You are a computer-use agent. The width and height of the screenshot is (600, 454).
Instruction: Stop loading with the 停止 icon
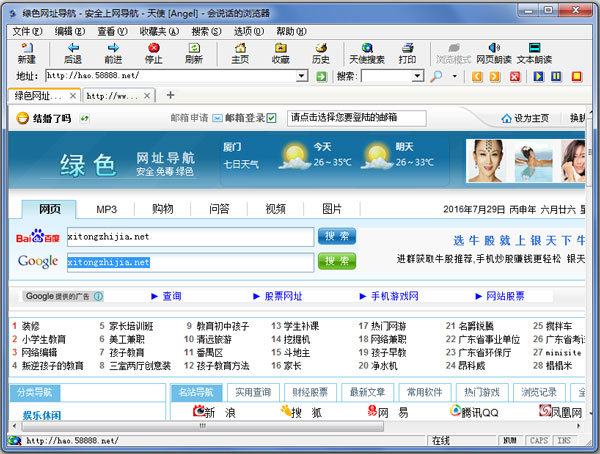tap(154, 53)
